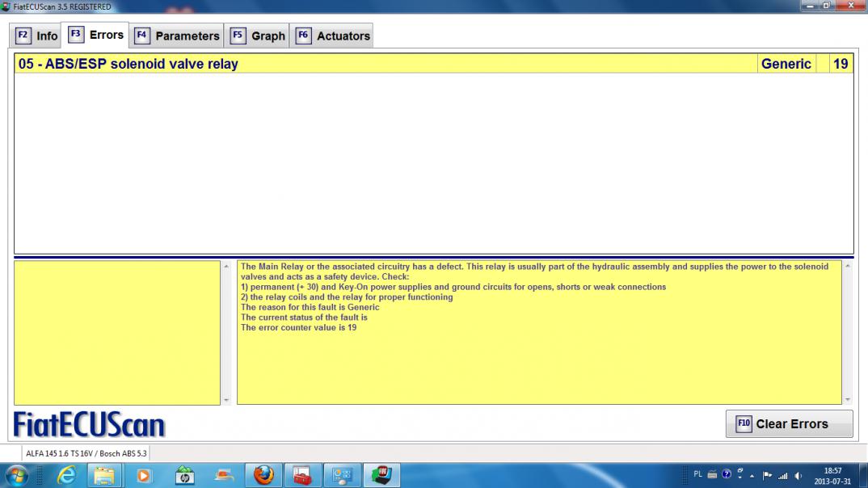Open the Parameters tab

click(176, 36)
